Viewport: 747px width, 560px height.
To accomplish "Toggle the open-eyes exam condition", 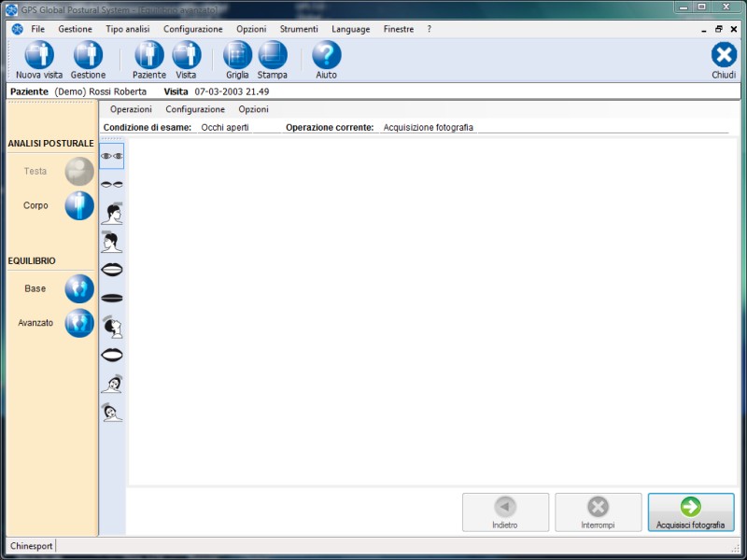I will tap(112, 156).
